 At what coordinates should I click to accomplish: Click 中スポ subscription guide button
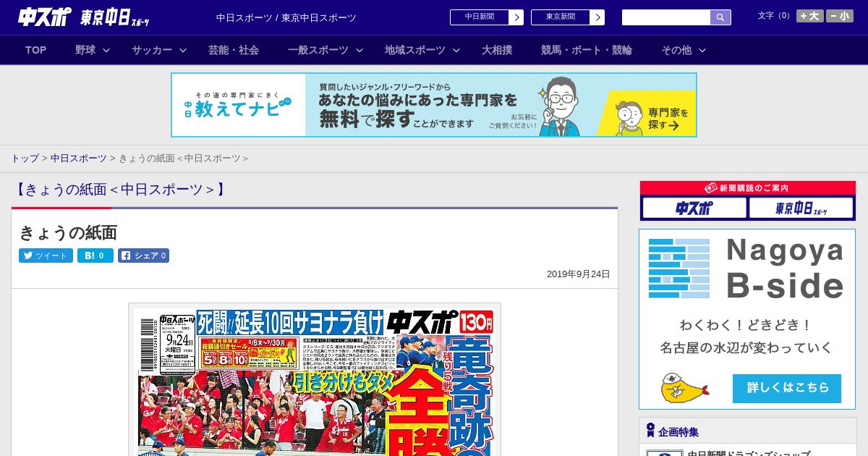click(x=694, y=208)
